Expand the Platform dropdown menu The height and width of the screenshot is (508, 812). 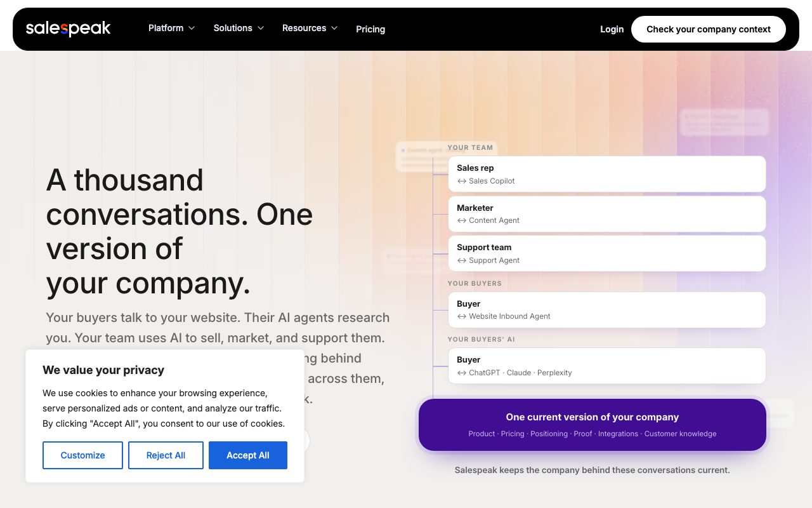[x=171, y=29]
